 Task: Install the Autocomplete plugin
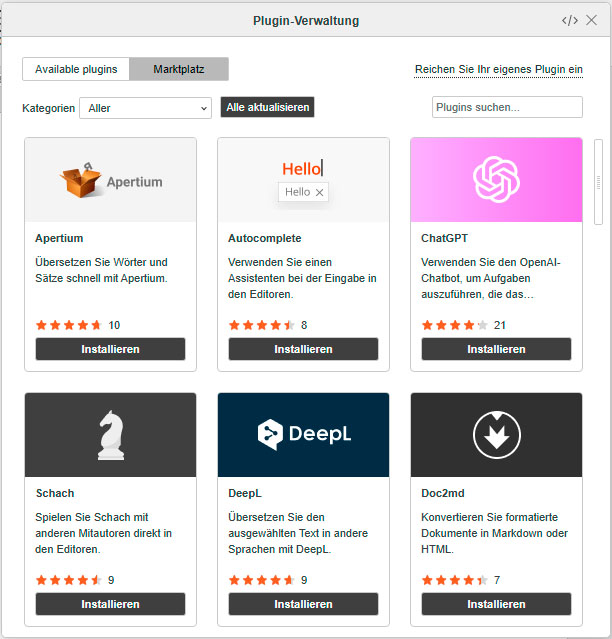point(303,349)
